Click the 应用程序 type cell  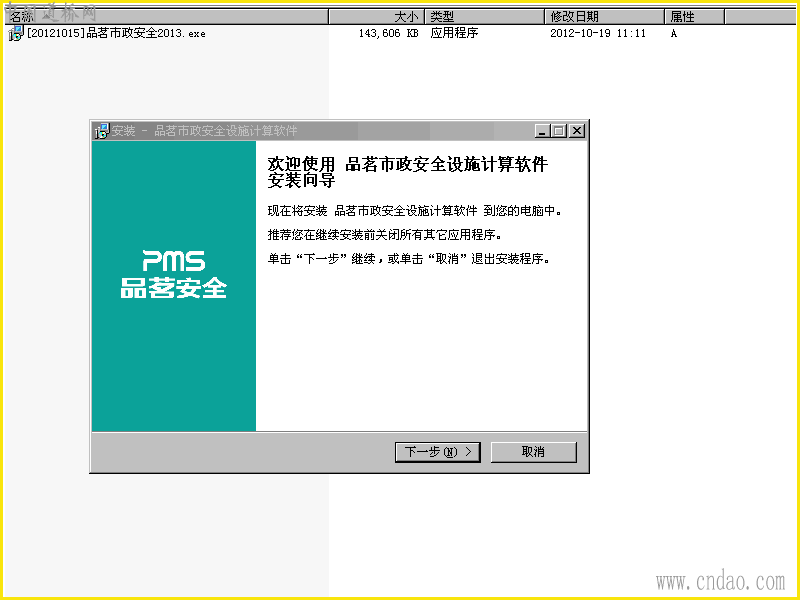pos(454,33)
